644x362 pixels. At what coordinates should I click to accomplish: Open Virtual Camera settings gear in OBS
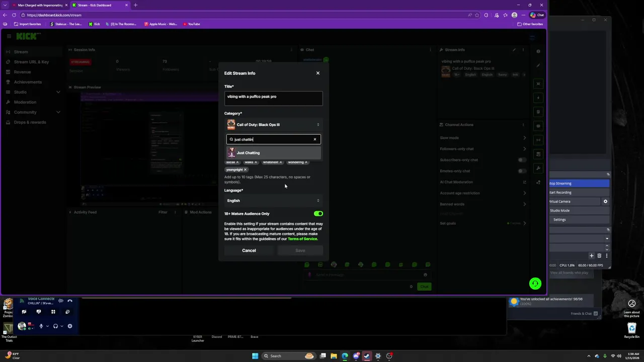pyautogui.click(x=605, y=202)
